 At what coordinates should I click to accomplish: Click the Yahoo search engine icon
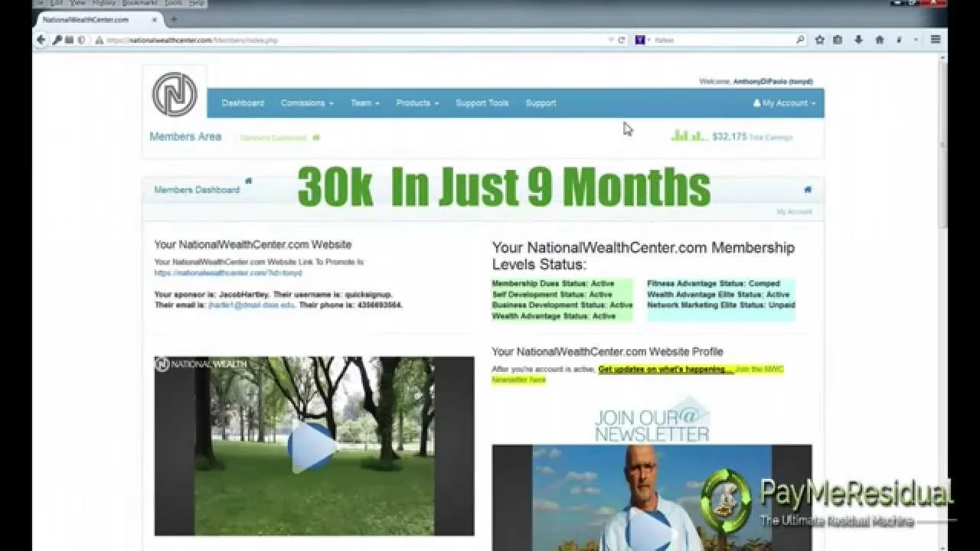coord(640,40)
